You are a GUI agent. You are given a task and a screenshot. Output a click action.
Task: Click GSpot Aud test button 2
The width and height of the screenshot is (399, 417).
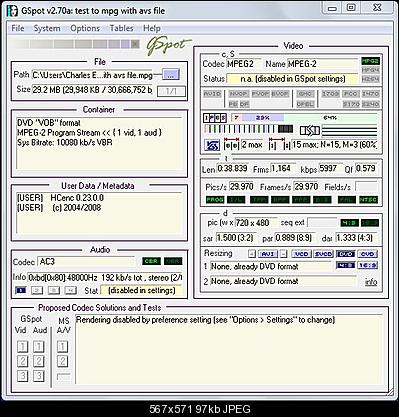39,361
